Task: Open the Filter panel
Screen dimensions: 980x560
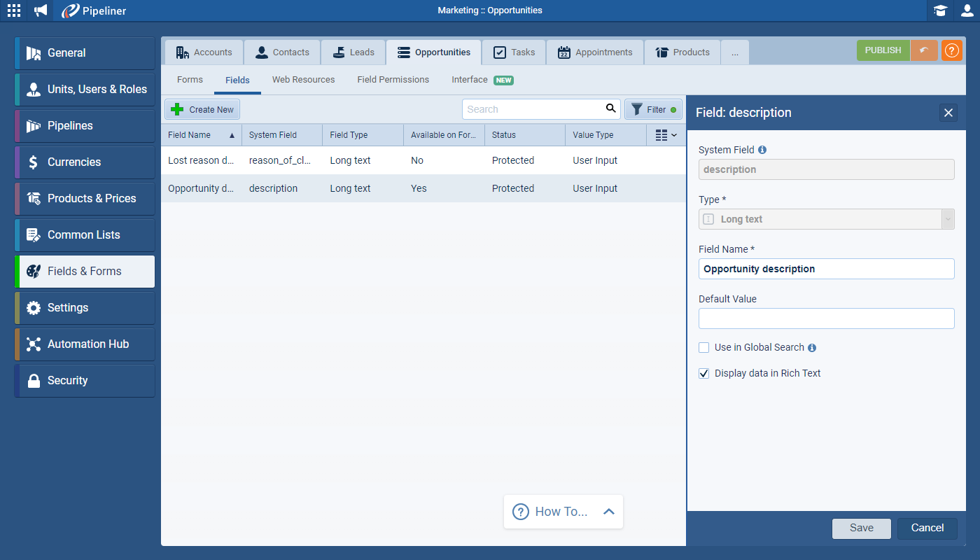Action: click(x=652, y=108)
